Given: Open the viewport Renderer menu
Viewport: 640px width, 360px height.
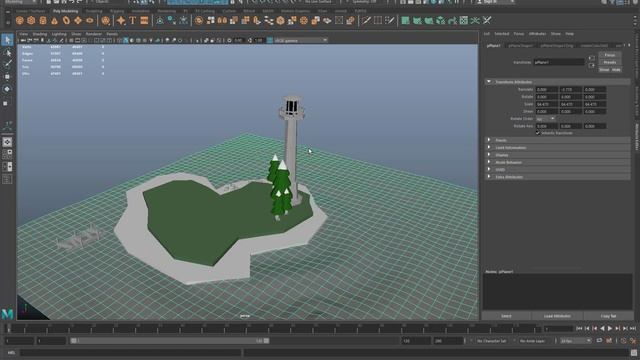Looking at the screenshot, I should 93,34.
